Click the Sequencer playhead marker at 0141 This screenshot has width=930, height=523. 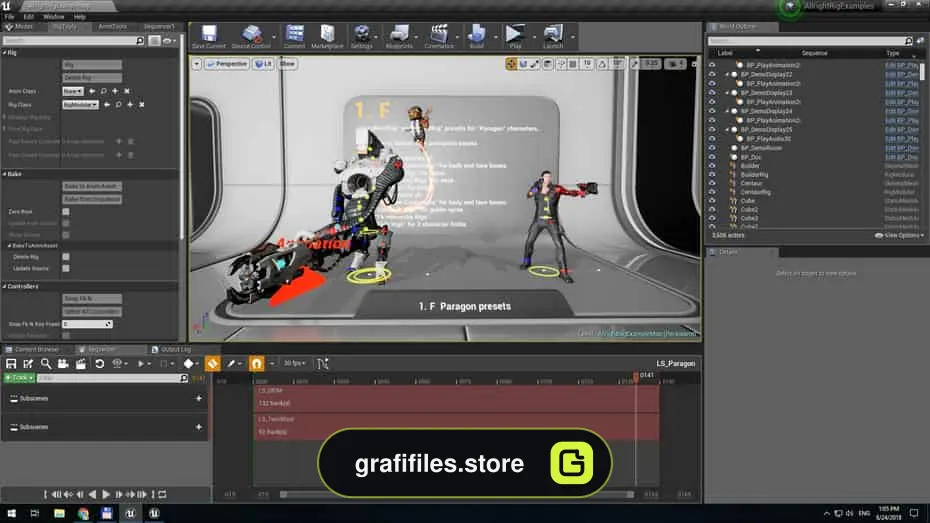point(636,376)
